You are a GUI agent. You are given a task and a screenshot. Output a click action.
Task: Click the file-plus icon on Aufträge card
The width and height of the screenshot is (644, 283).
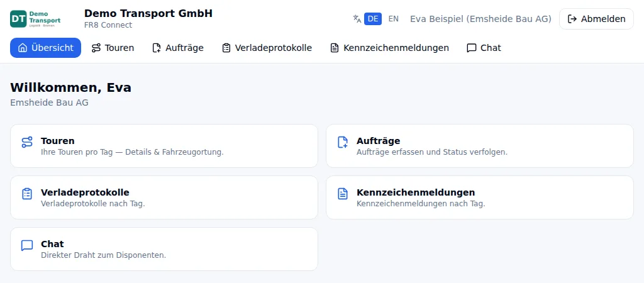[x=343, y=142]
